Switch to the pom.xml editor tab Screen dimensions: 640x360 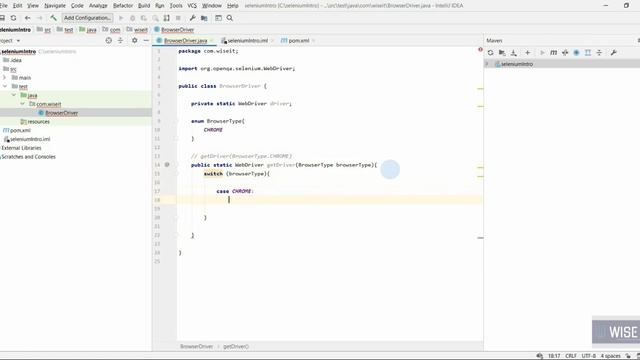pyautogui.click(x=298, y=40)
